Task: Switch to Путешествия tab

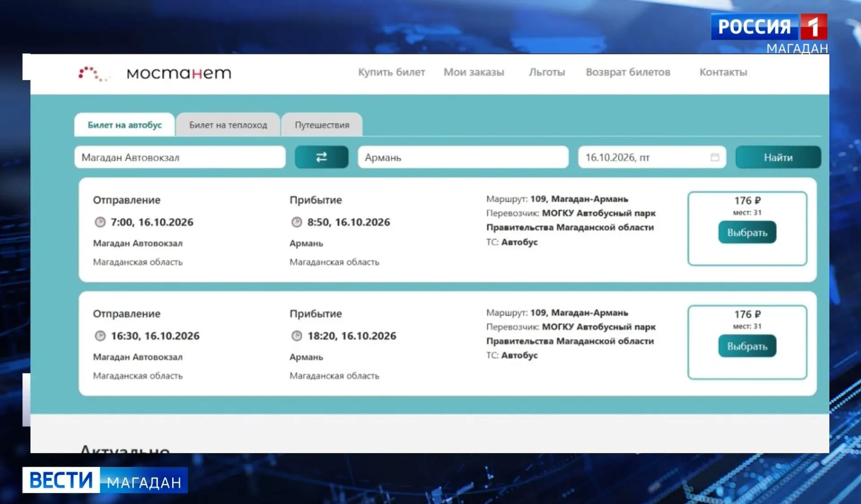Action: pos(322,125)
